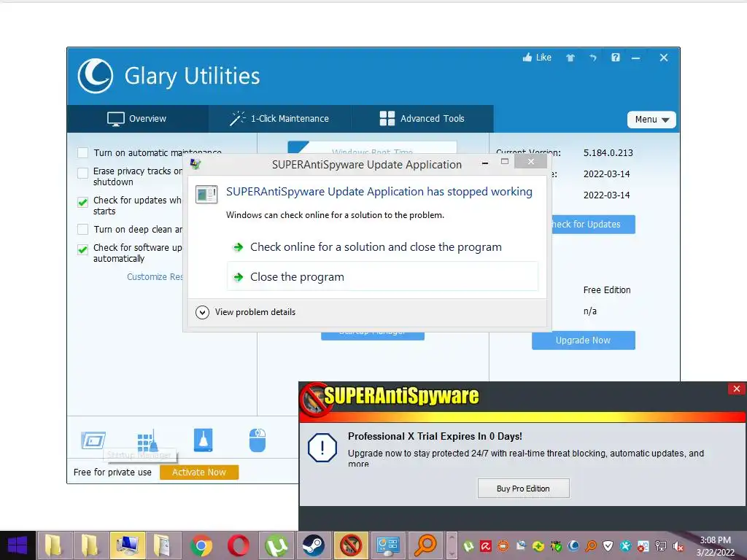
Task: Enable Turn on automatic maintenance checkbox
Action: pyautogui.click(x=83, y=153)
